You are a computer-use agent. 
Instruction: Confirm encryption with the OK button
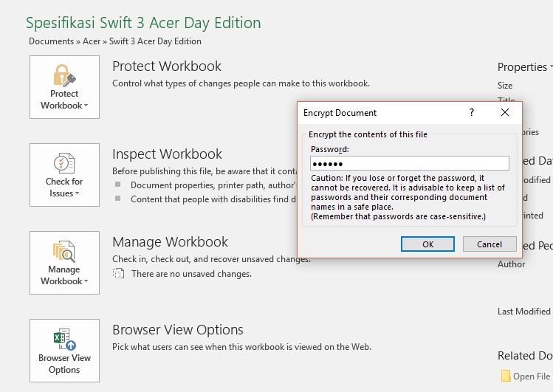click(427, 244)
